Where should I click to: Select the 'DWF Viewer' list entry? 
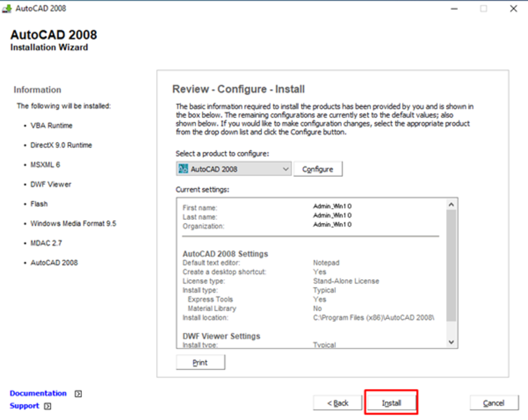[x=51, y=184]
